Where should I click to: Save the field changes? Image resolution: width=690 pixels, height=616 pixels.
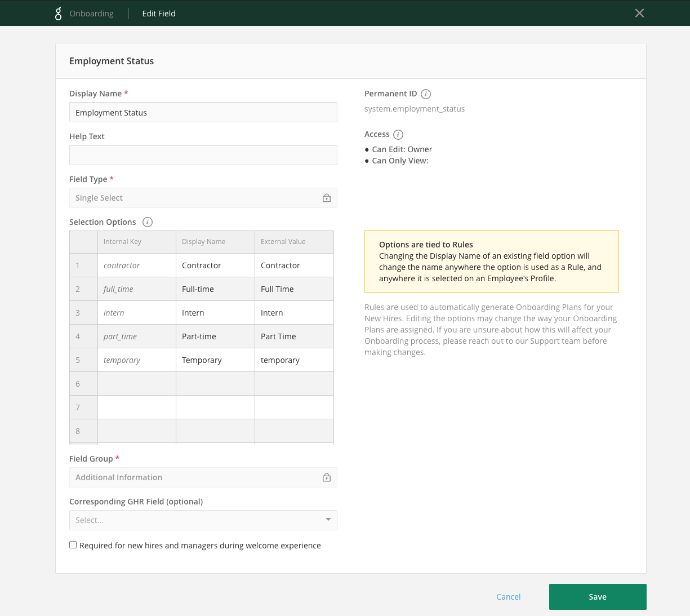pos(597,597)
